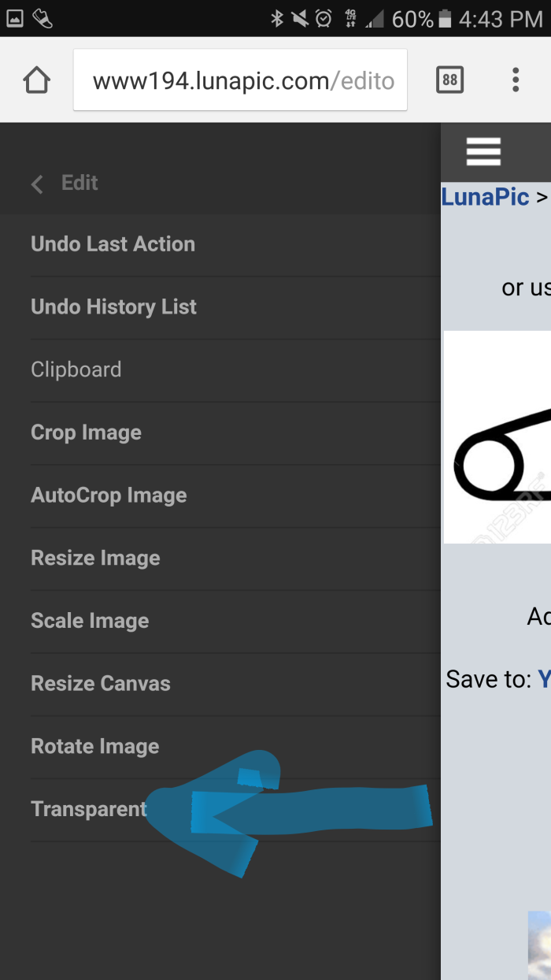The width and height of the screenshot is (551, 980).
Task: Open the browser three-dot overflow menu
Action: (516, 80)
